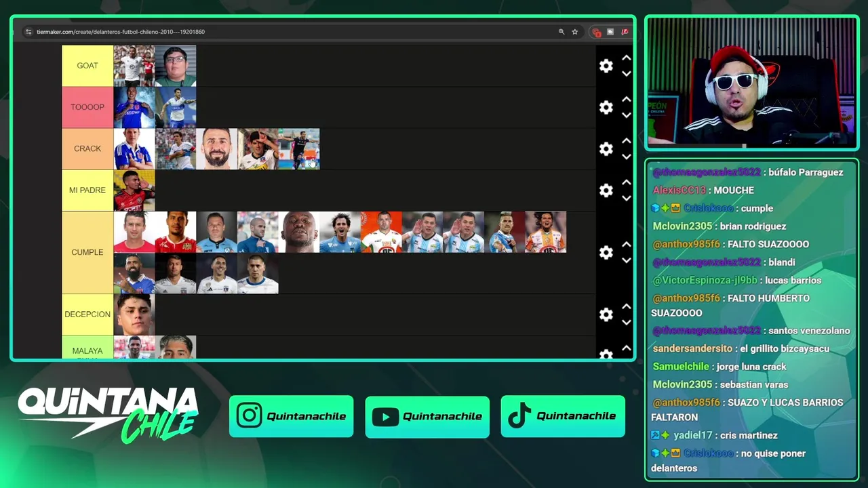The image size is (868, 488).
Task: Select bearded man thumbnail in CRACK tier
Action: pos(217,148)
